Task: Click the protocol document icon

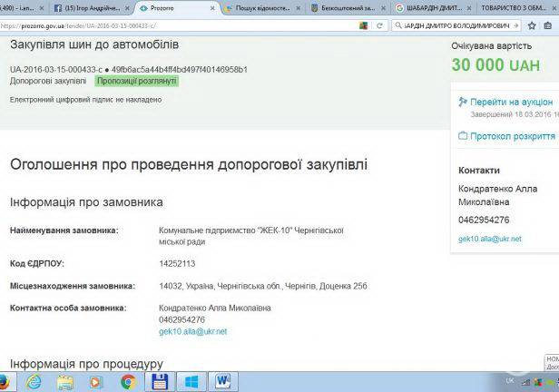Action: pyautogui.click(x=463, y=136)
